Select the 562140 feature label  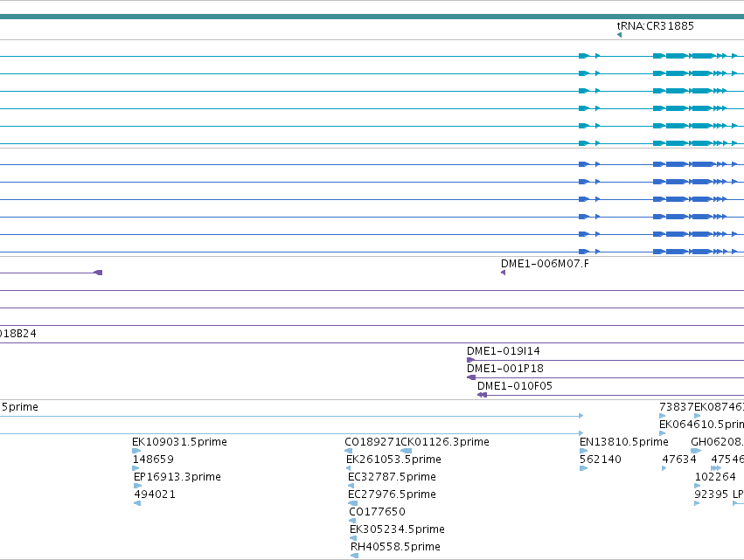tap(601, 460)
